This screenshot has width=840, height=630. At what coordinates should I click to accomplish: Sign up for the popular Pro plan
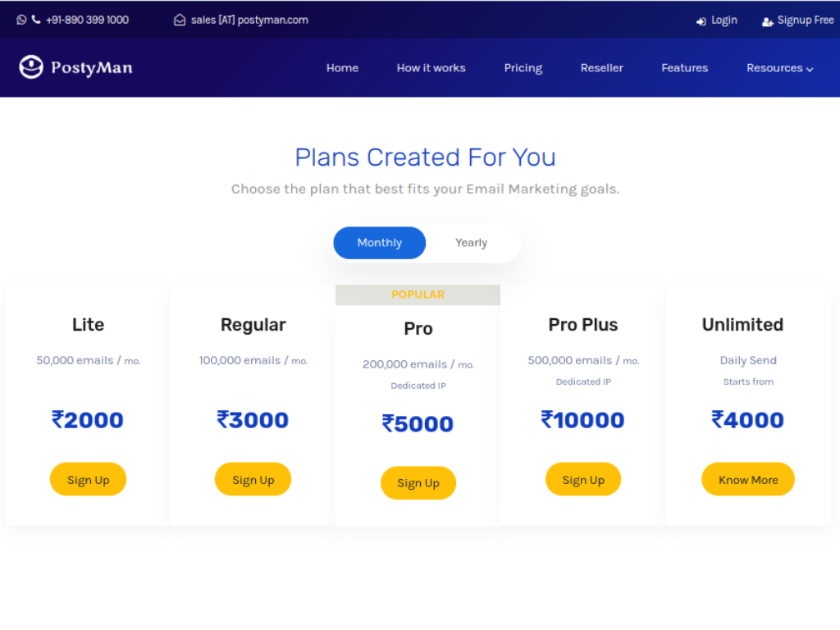tap(418, 483)
